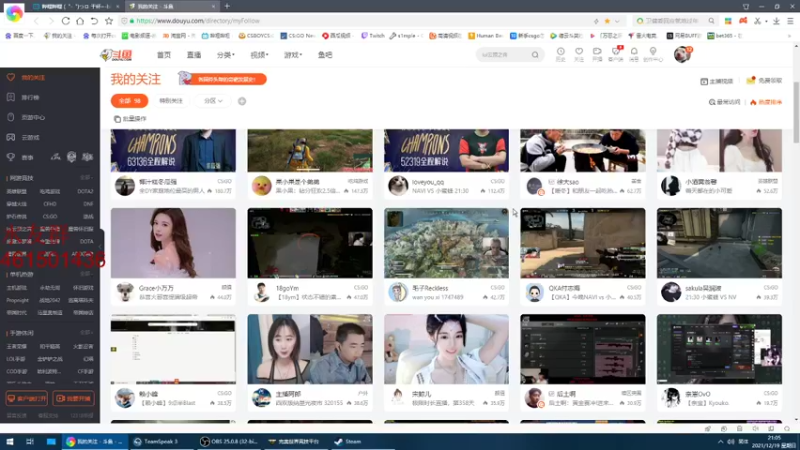Click the open client orange button
Viewport: 800px width, 450px height.
27,398
